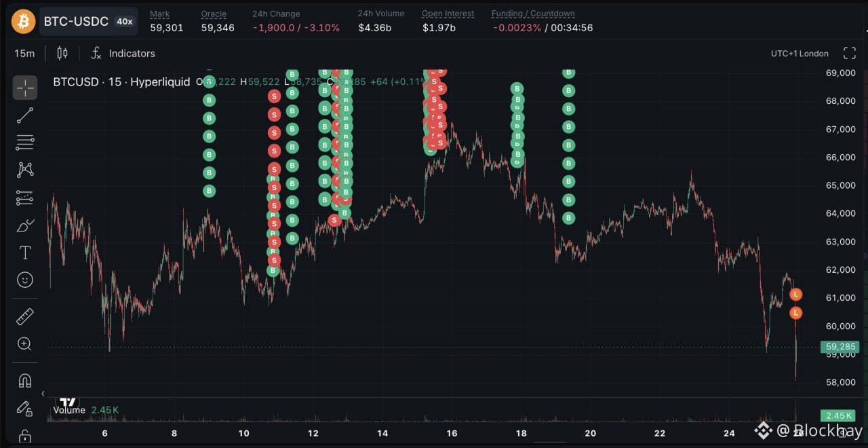Select the trend line drawing tool
The image size is (868, 448).
point(25,115)
